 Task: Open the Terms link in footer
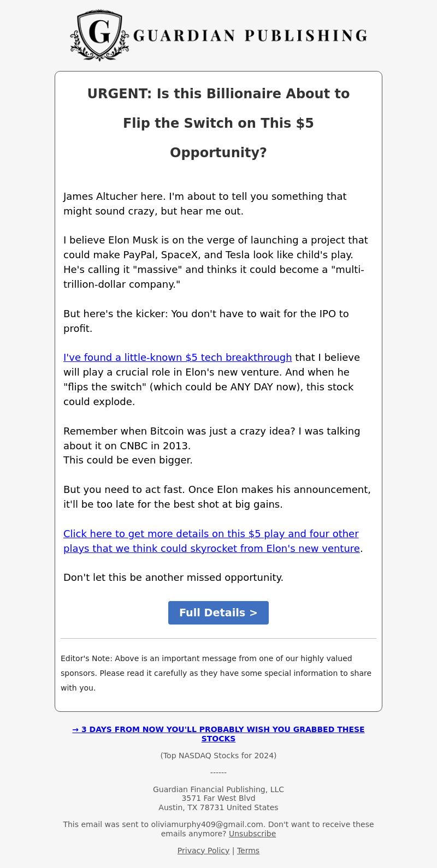click(x=248, y=851)
